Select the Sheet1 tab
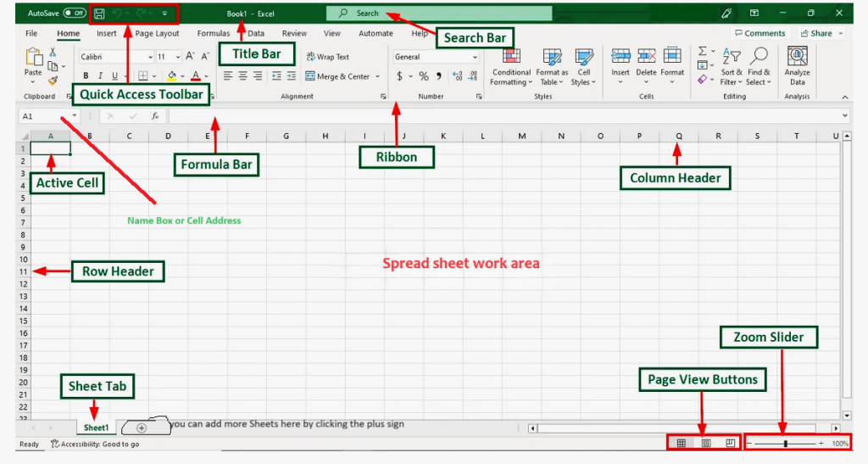Viewport: 868px width, 464px height. click(97, 428)
